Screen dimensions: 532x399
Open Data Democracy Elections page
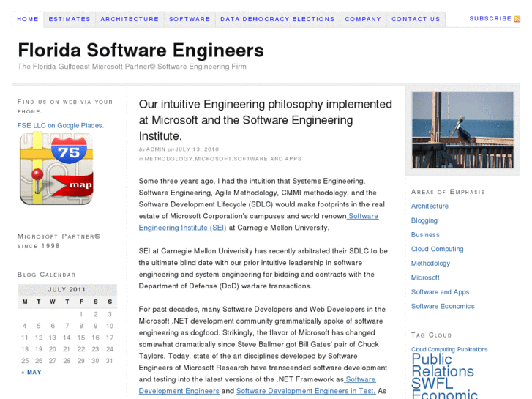(x=277, y=19)
